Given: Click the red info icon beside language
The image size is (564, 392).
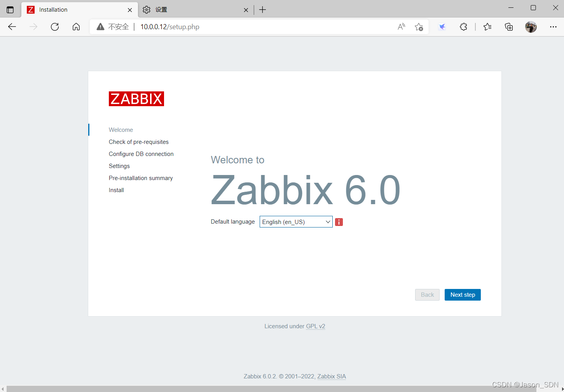Looking at the screenshot, I should (339, 222).
